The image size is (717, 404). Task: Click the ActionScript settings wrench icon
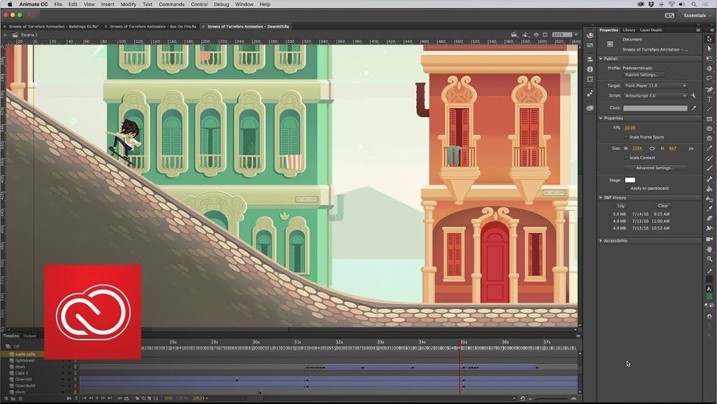pyautogui.click(x=693, y=96)
